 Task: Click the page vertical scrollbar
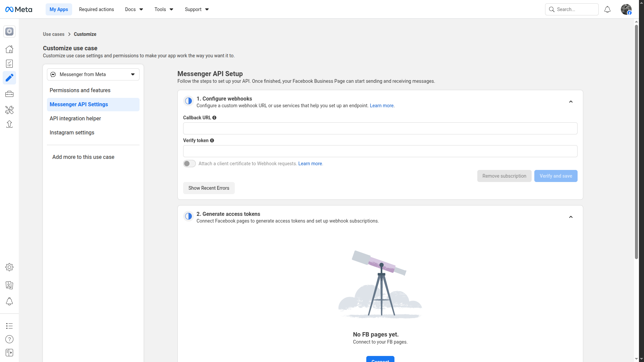coord(636,141)
